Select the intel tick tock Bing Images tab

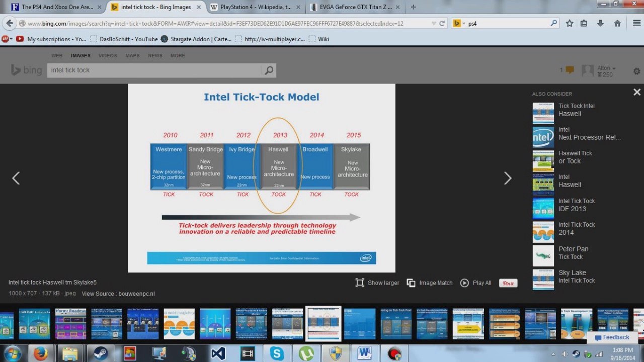coord(155,7)
